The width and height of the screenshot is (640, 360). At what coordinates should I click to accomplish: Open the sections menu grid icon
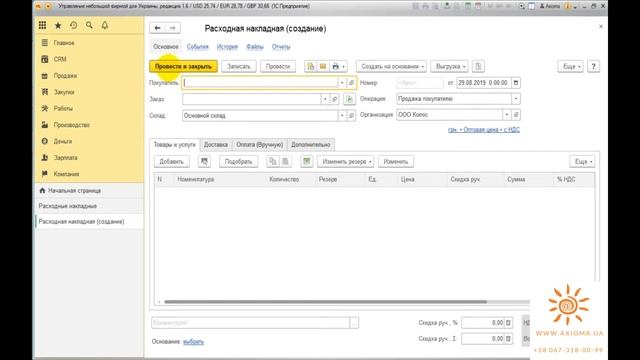pyautogui.click(x=42, y=25)
